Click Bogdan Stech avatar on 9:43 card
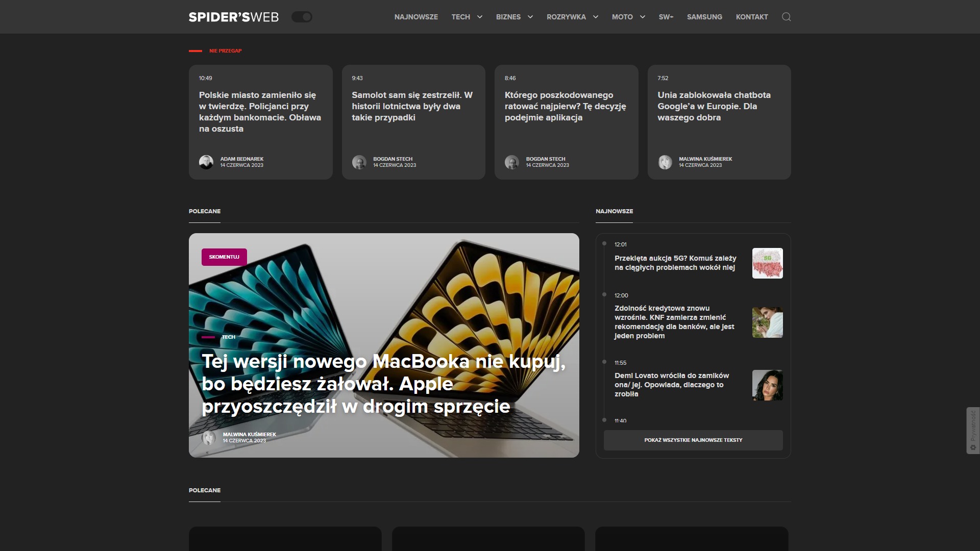The height and width of the screenshot is (551, 980). (359, 162)
